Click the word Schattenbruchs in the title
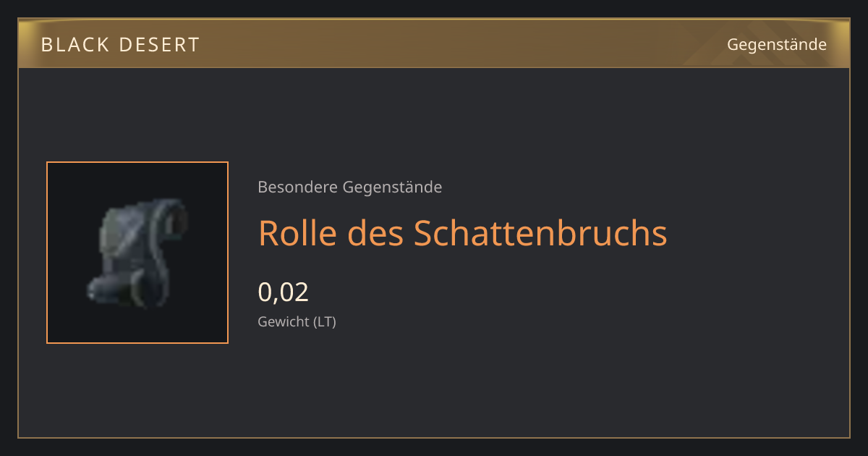 [541, 232]
